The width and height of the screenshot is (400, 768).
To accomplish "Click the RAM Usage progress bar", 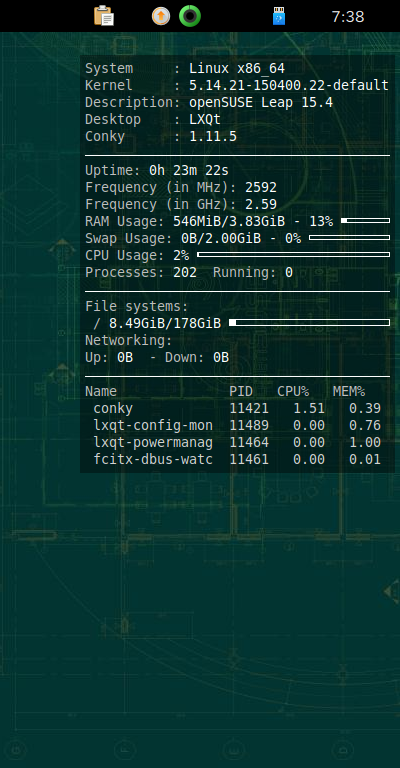I will click(x=365, y=221).
